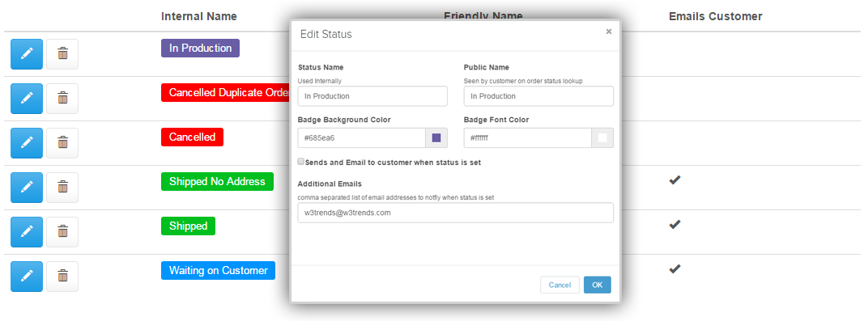The width and height of the screenshot is (868, 321).
Task: Click email checkmark in Waiting on Customer row
Action: pos(674,268)
